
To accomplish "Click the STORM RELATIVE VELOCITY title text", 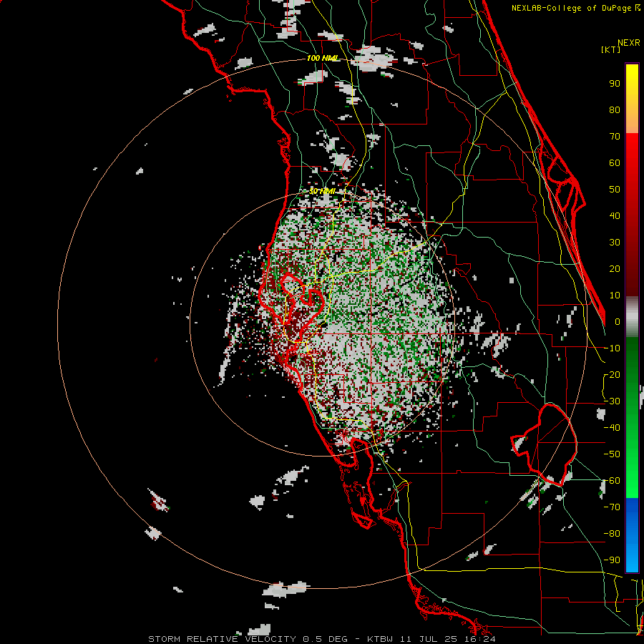I will (x=222, y=639).
